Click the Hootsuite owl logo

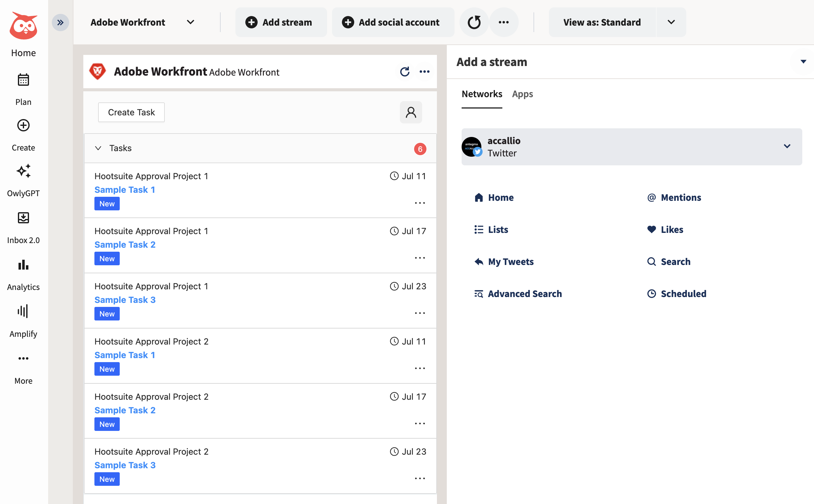23,26
